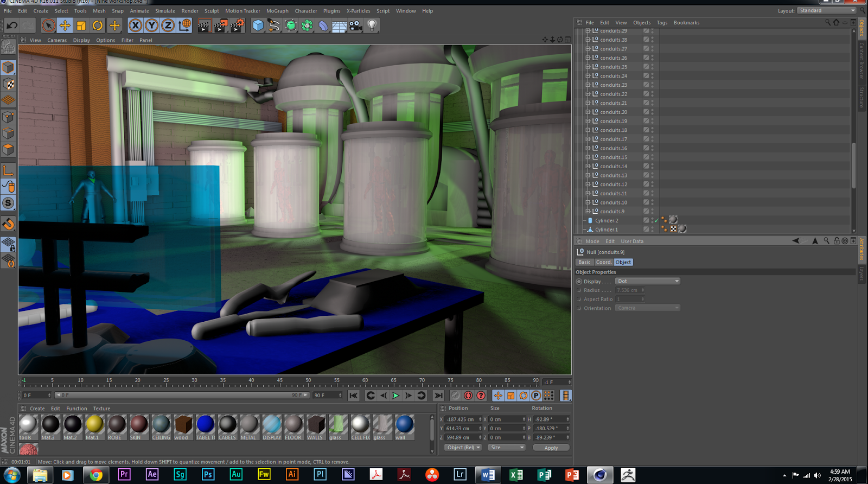The height and width of the screenshot is (484, 868).
Task: Toggle Y-axis lock button
Action: [152, 26]
